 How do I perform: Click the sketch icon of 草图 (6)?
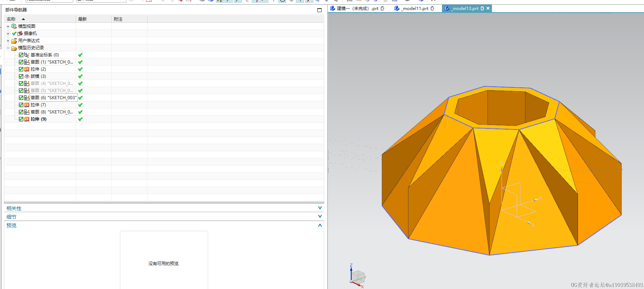pyautogui.click(x=27, y=98)
